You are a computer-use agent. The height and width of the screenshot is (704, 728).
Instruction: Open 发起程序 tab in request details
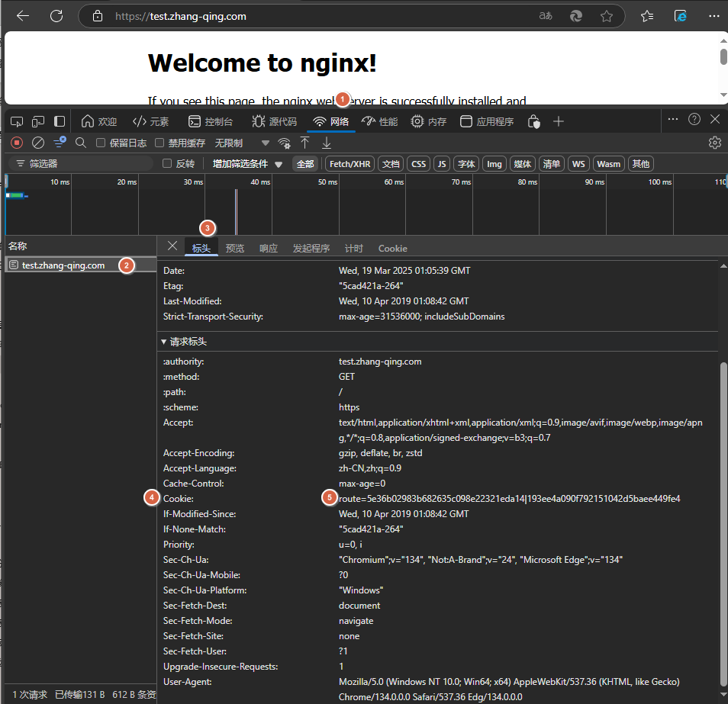pyautogui.click(x=311, y=249)
